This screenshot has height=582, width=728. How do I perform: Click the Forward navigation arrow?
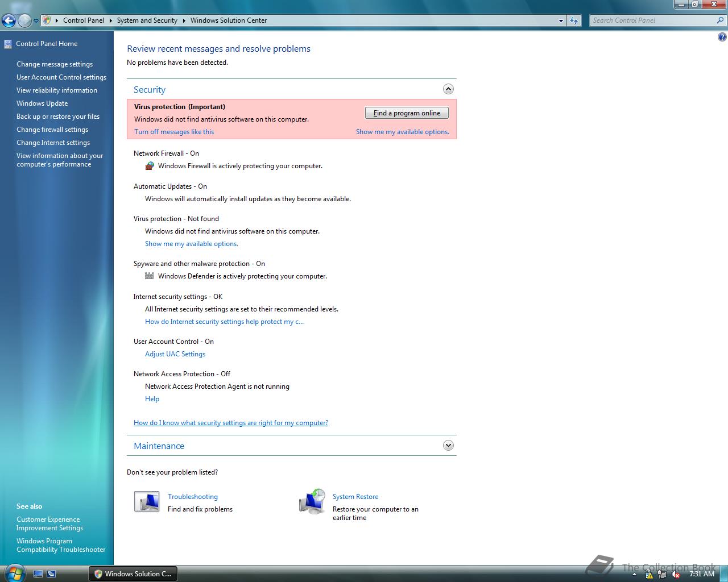[24, 21]
